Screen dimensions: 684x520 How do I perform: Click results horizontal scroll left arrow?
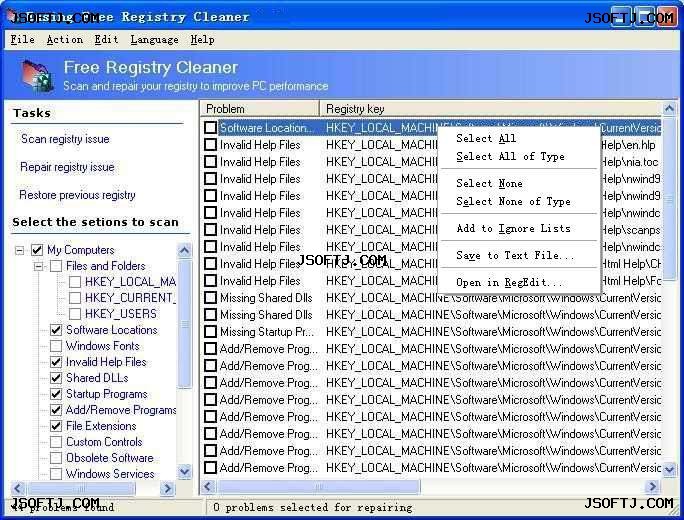208,486
